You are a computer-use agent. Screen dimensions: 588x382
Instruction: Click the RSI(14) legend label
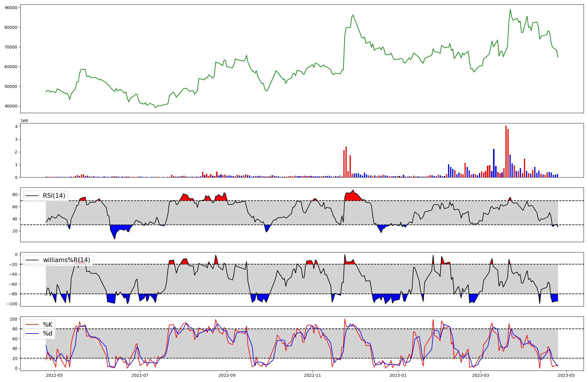click(x=54, y=196)
